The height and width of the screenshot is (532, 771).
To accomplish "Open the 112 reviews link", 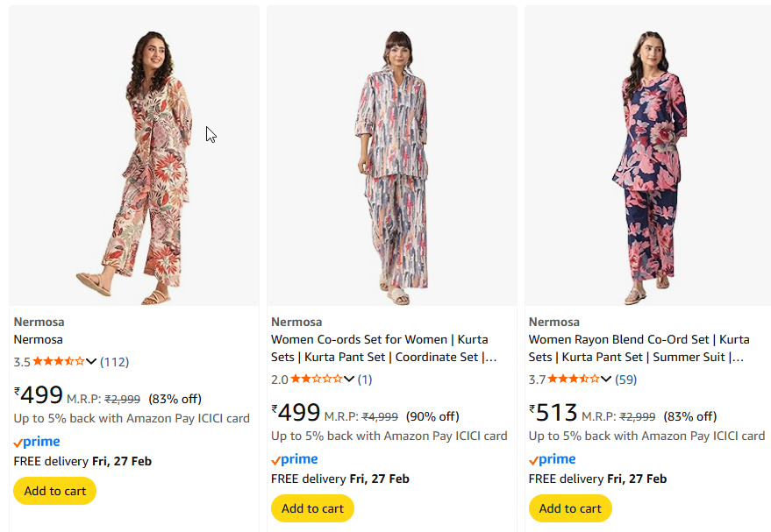I will point(114,361).
